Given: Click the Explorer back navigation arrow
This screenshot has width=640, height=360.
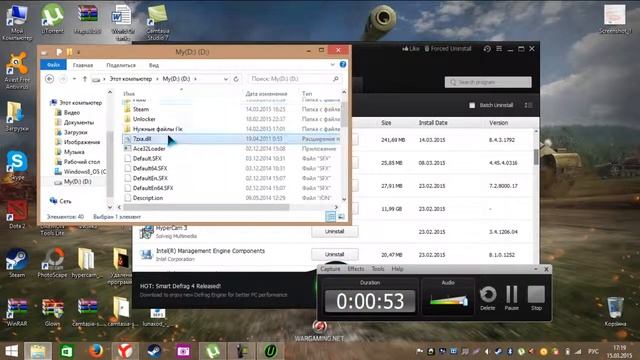Looking at the screenshot, I should (x=50, y=79).
